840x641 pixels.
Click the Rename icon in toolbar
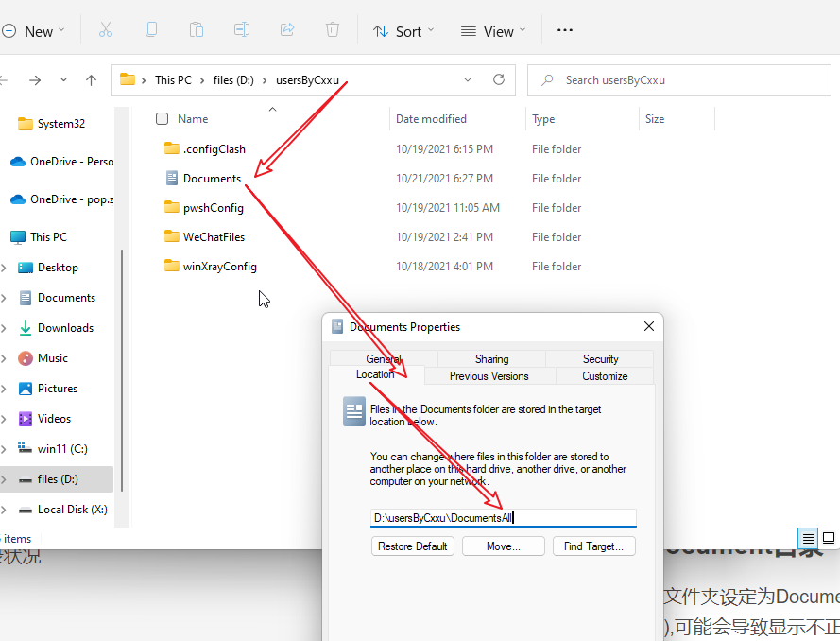point(242,29)
